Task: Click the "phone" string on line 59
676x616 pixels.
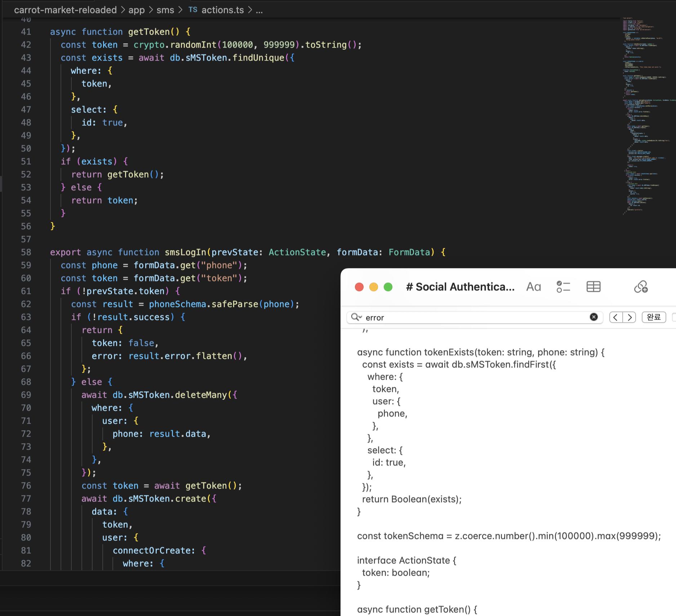Action: tap(219, 265)
